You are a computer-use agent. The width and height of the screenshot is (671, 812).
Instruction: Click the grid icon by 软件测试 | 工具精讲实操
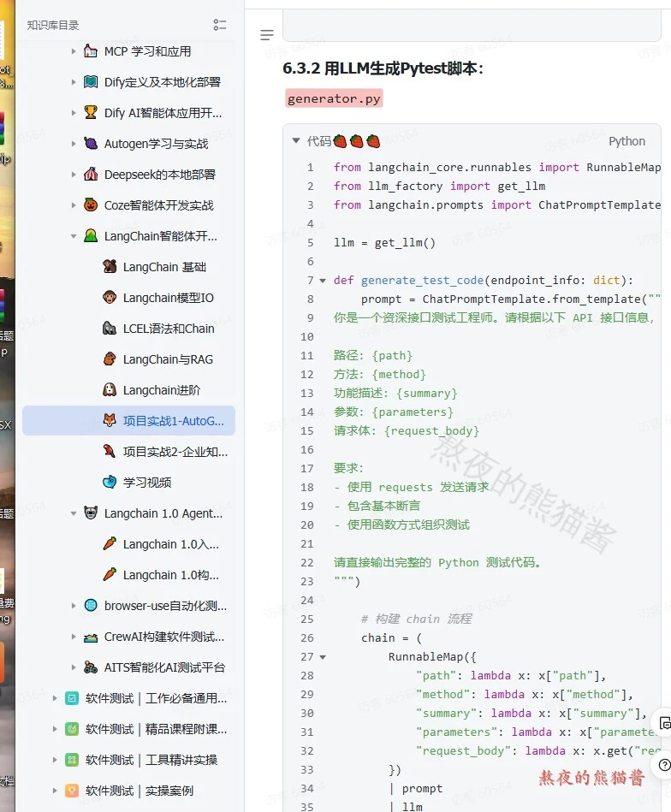pyautogui.click(x=72, y=760)
